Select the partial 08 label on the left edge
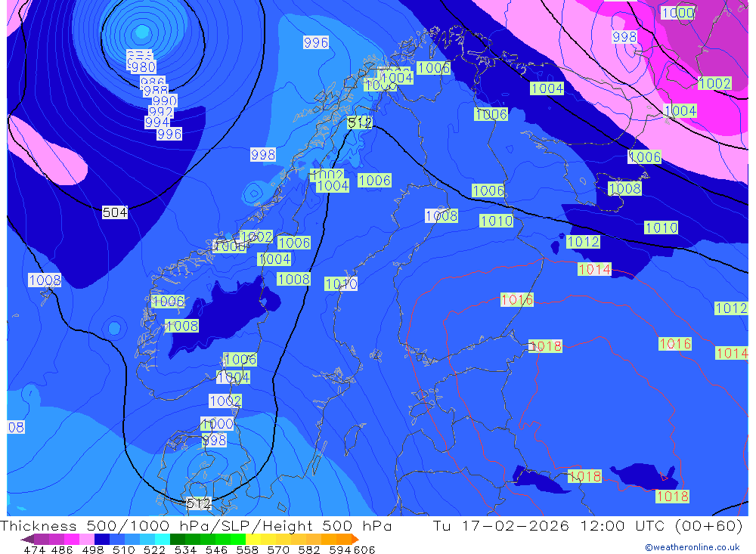Image resolution: width=756 pixels, height=554 pixels. 16,427
